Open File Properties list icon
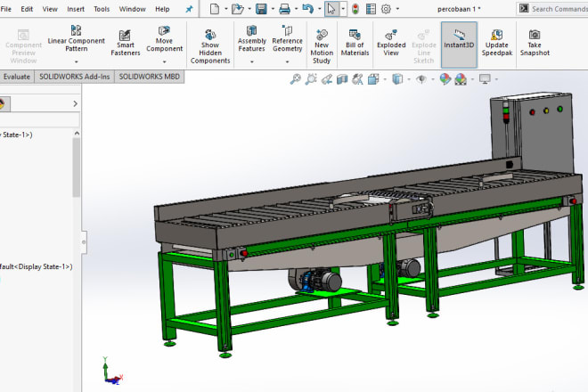The height and width of the screenshot is (392, 588). pyautogui.click(x=371, y=9)
